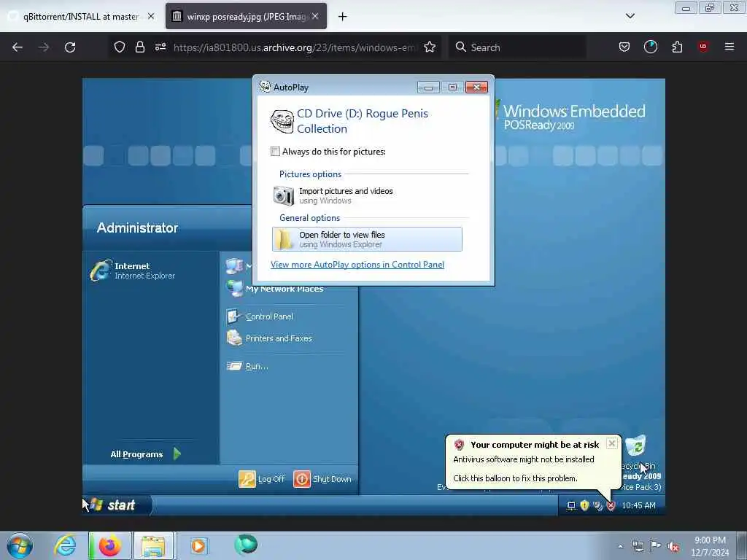The width and height of the screenshot is (747, 560).
Task: Click the archive.org URL address field
Action: (x=295, y=47)
